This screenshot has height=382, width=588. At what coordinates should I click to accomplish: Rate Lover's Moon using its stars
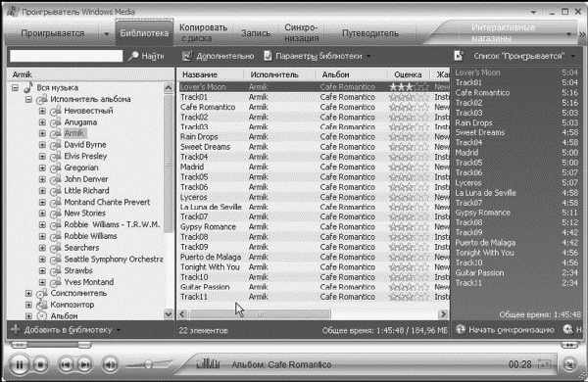point(409,87)
